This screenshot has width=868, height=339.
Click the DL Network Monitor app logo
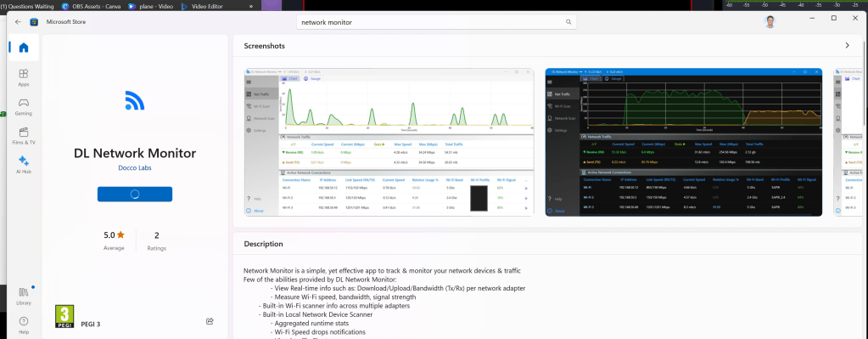(135, 100)
